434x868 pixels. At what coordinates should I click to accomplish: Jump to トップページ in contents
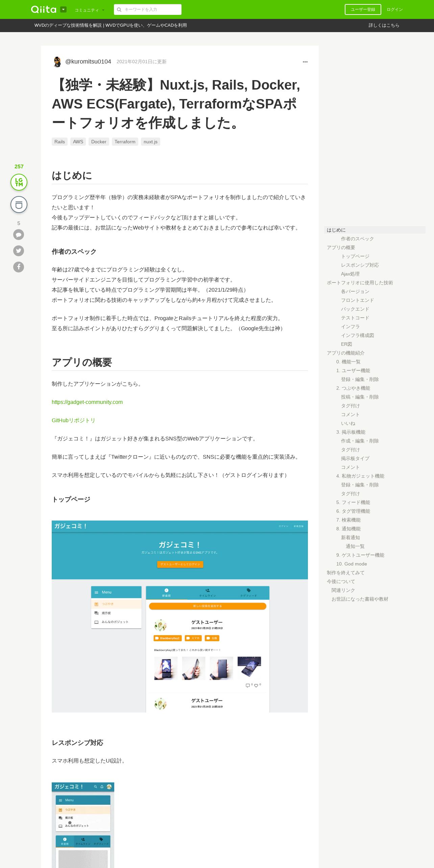(x=355, y=256)
